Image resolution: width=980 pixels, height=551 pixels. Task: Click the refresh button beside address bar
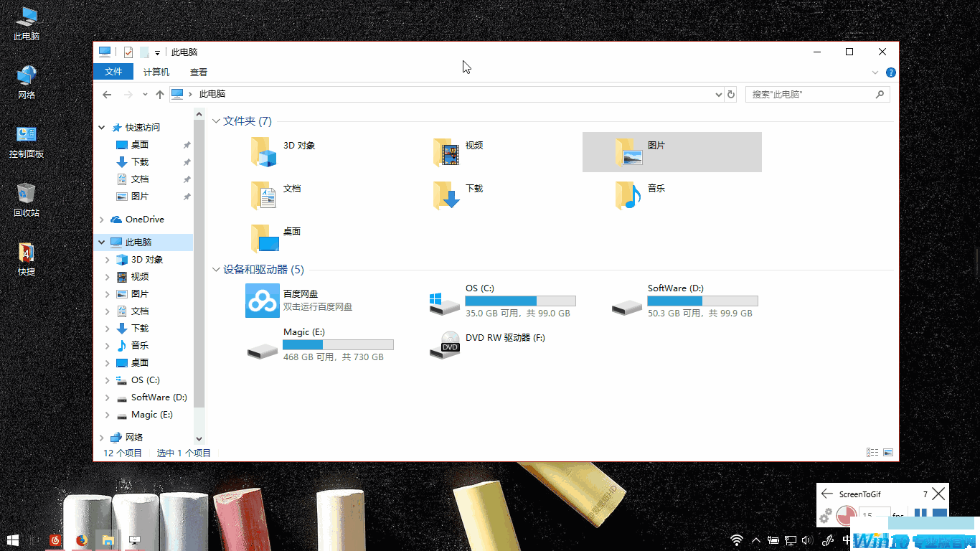[730, 94]
